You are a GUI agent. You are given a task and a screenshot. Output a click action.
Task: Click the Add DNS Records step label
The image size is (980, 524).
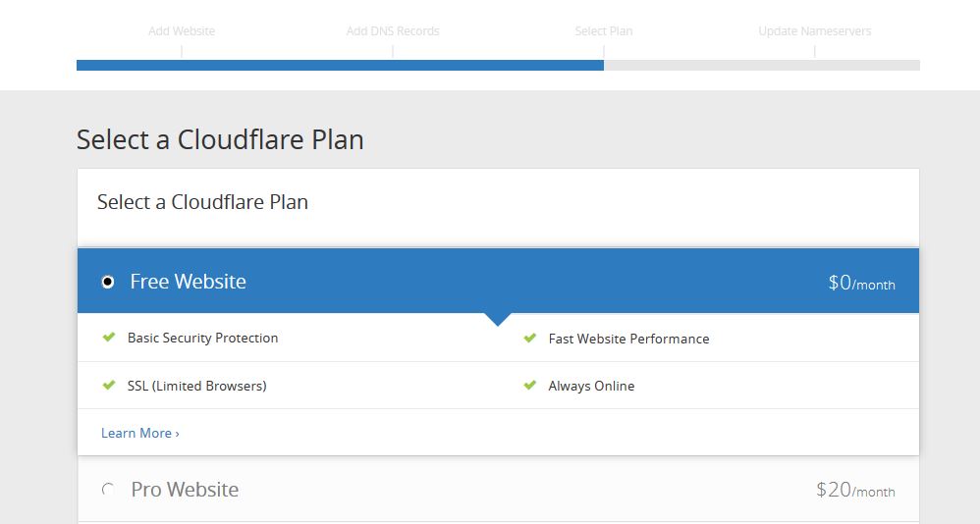[393, 31]
